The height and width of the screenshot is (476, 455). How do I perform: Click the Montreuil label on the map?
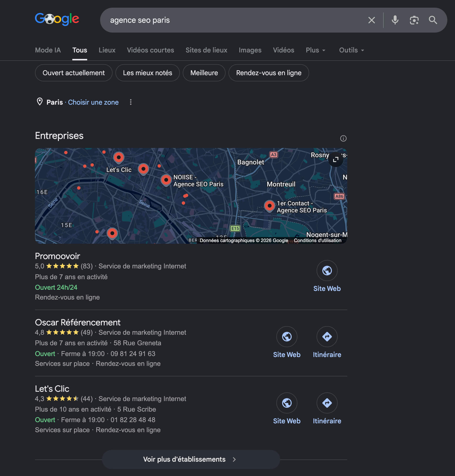point(281,184)
